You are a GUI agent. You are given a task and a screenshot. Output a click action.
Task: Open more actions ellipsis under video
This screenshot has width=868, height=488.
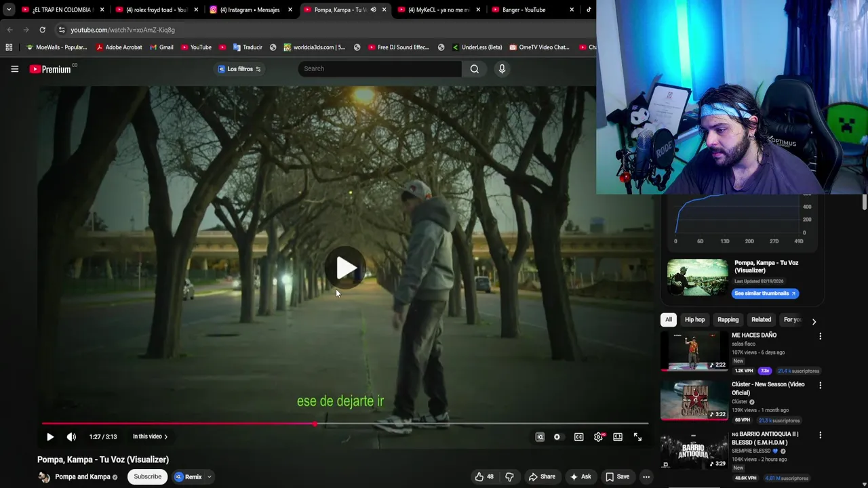[x=646, y=476]
